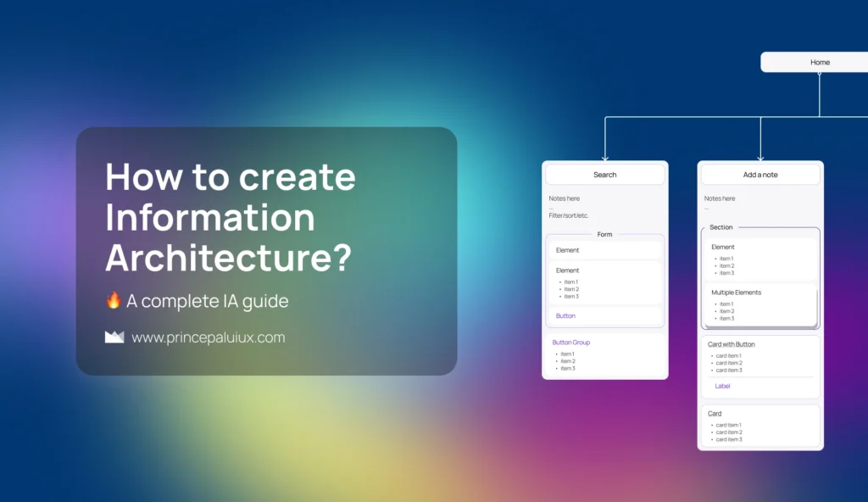Toggle card item 3 under Card with Button
The height and width of the screenshot is (502, 868).
(732, 371)
